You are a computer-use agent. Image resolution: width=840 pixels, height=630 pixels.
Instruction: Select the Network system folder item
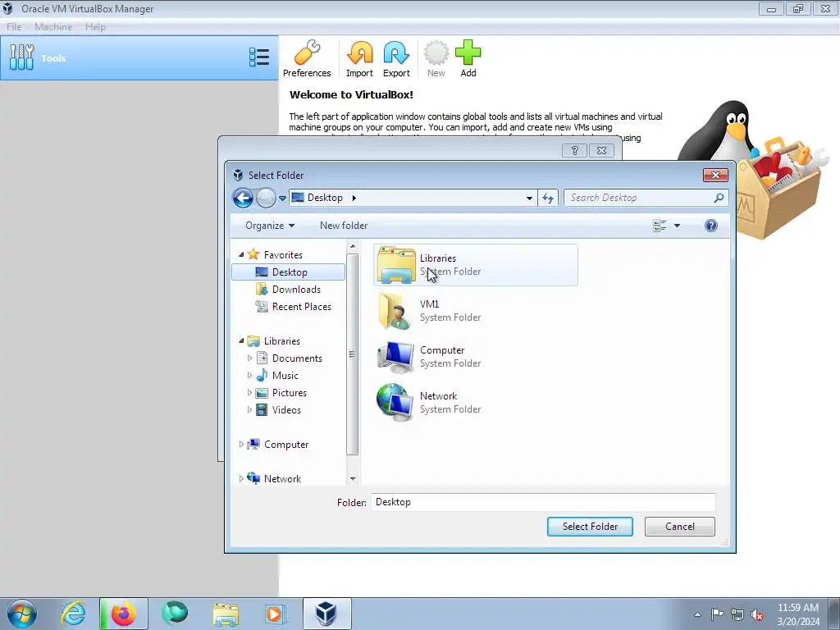tap(476, 403)
